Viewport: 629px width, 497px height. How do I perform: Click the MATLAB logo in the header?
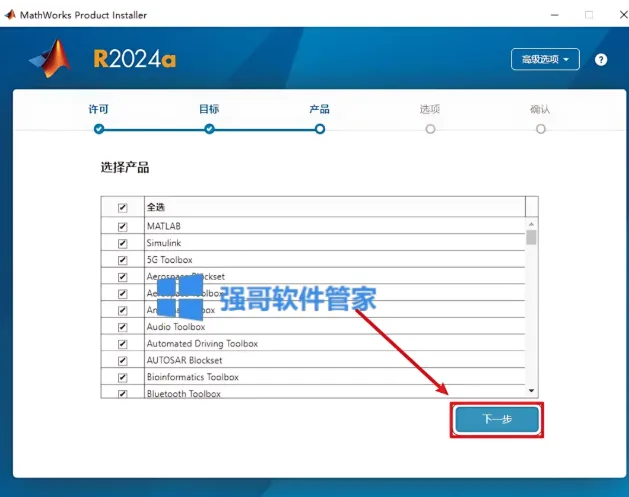click(x=50, y=59)
